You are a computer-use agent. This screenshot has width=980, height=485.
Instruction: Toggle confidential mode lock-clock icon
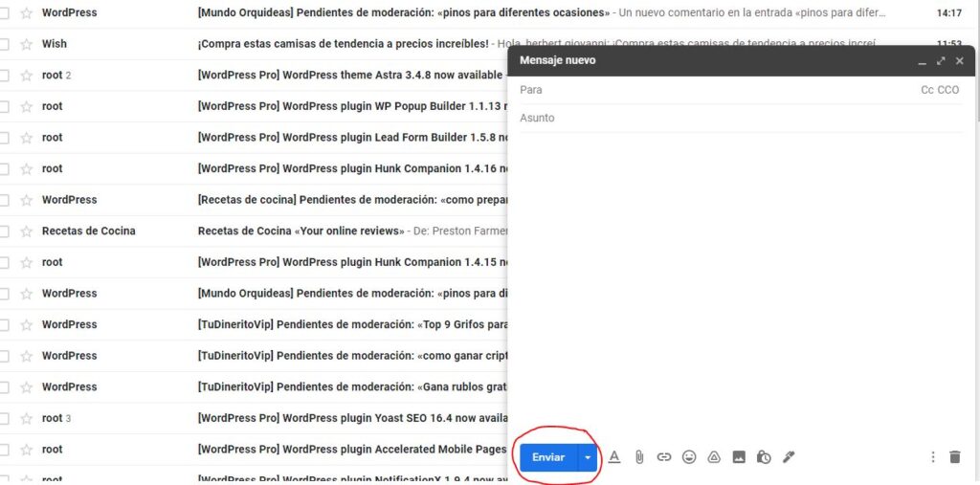tap(763, 457)
